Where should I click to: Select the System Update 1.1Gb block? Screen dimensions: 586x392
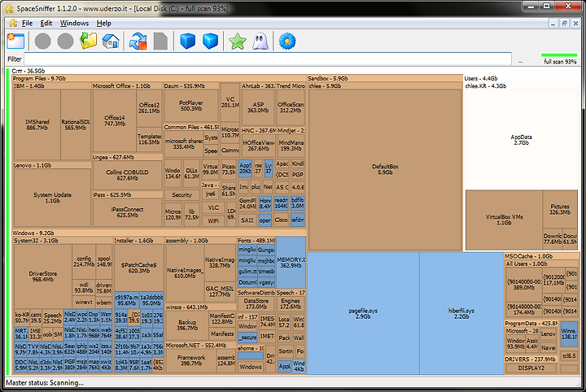[52, 198]
